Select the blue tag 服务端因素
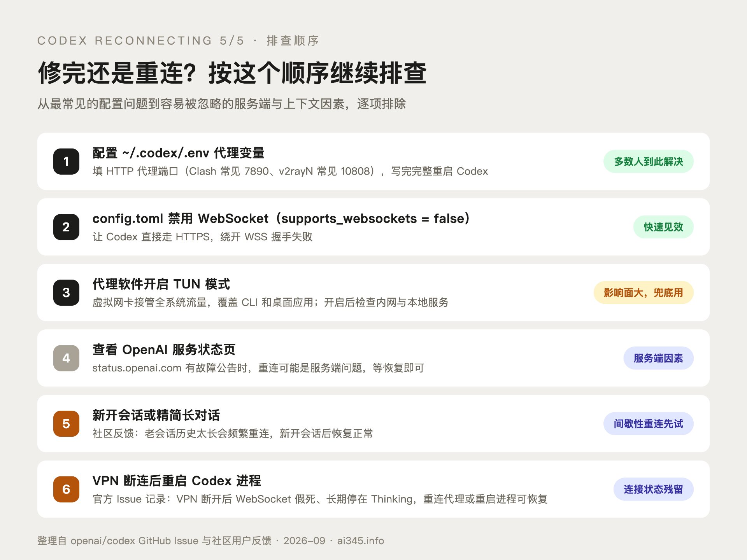The width and height of the screenshot is (747, 560). (658, 358)
